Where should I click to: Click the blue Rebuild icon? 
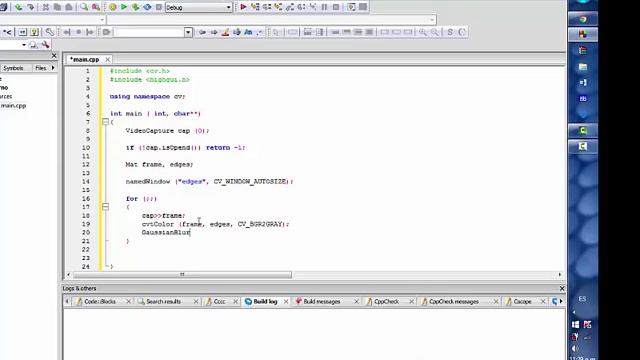[x=147, y=7]
